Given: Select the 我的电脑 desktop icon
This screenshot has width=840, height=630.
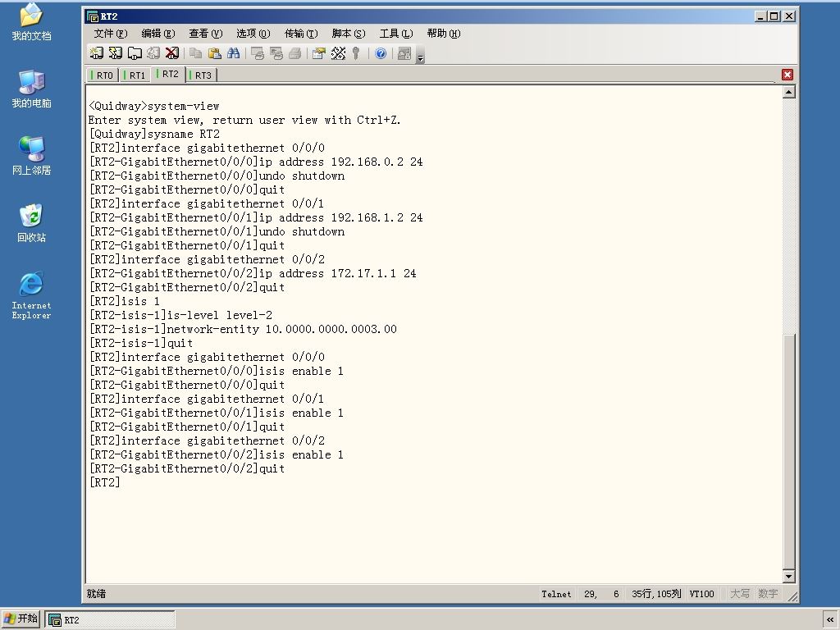Looking at the screenshot, I should pos(32,89).
